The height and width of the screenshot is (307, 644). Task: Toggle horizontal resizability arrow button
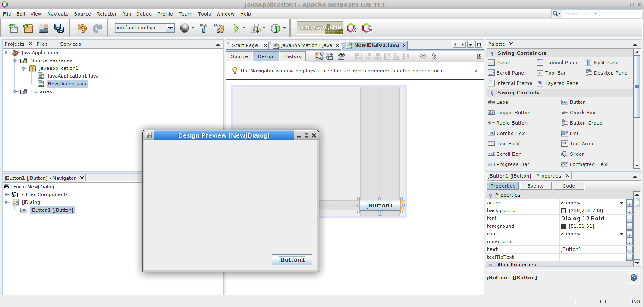coord(423,56)
